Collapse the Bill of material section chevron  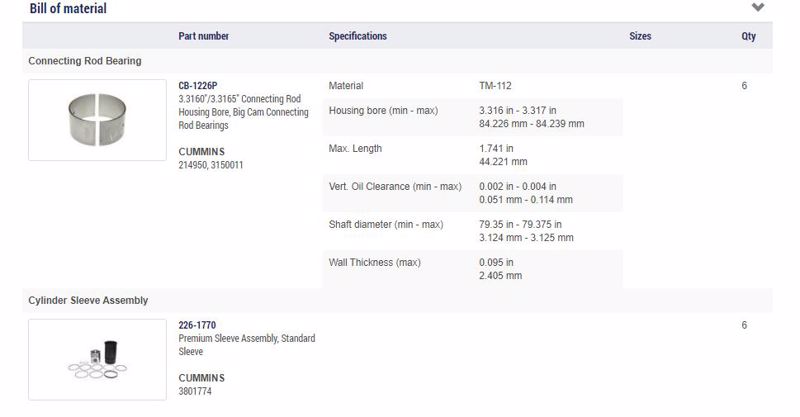758,8
